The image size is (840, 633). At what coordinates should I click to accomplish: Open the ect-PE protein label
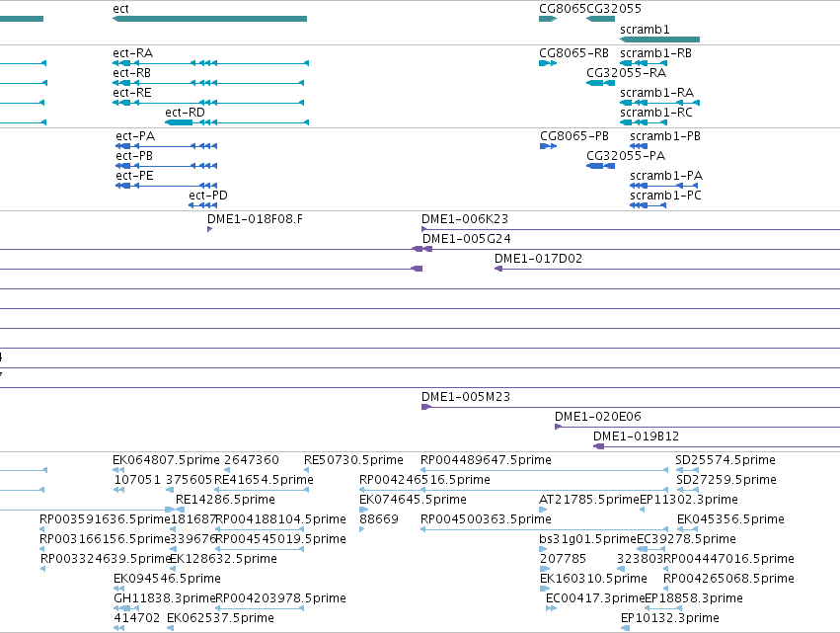tap(134, 176)
